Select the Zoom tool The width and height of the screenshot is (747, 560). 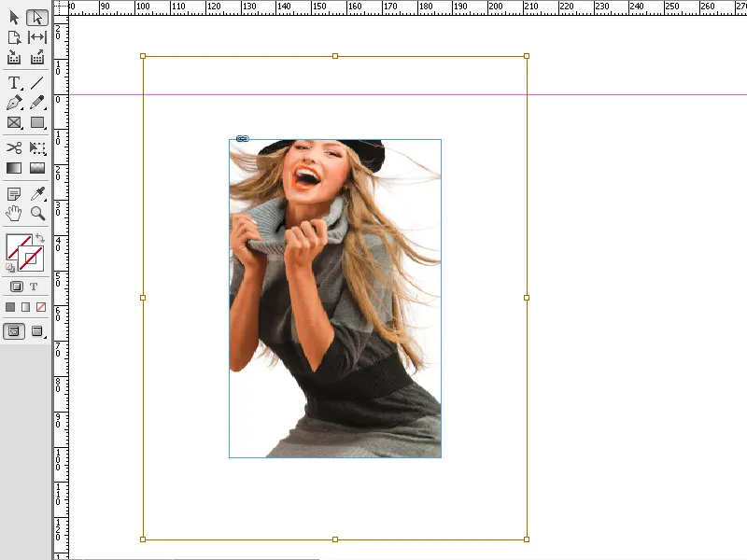[x=35, y=213]
